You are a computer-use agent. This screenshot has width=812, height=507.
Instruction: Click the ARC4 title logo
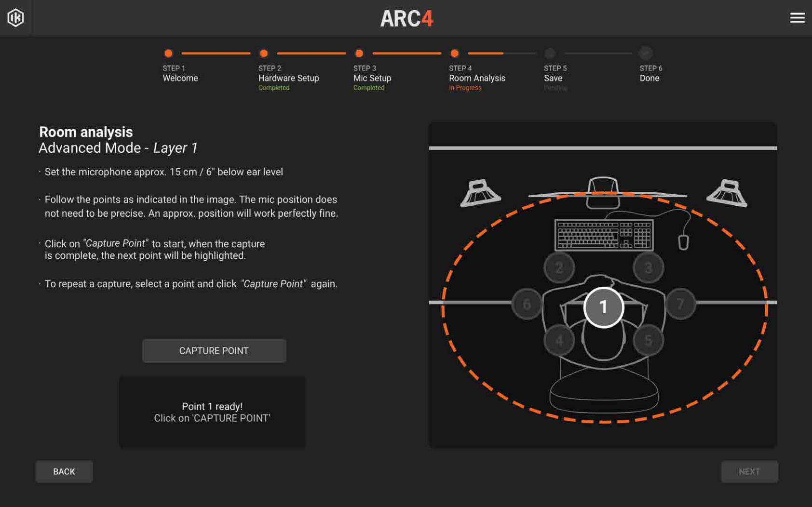point(407,19)
